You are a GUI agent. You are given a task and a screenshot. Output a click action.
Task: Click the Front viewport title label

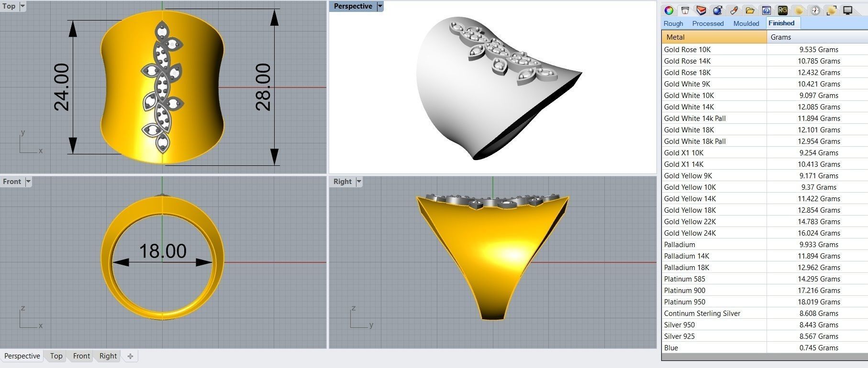[12, 182]
